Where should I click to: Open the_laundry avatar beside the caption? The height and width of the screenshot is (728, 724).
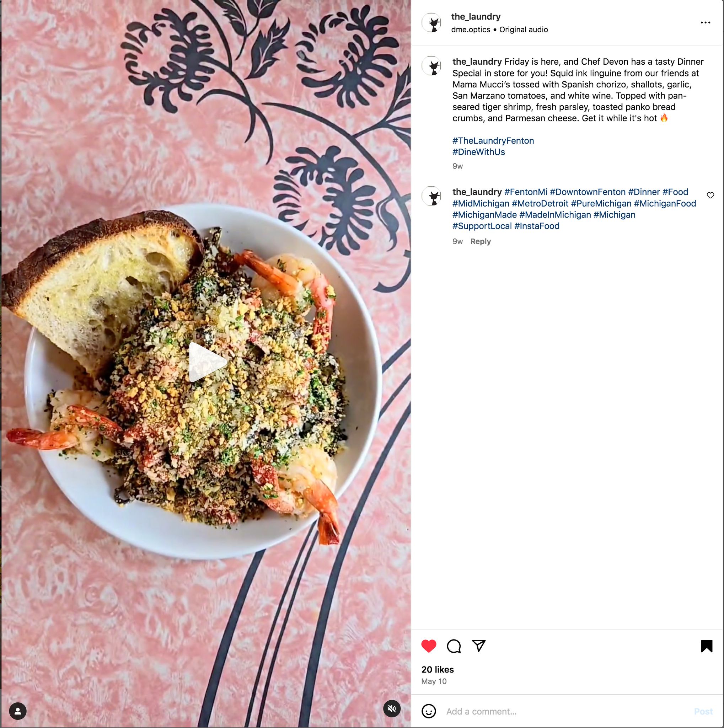431,66
